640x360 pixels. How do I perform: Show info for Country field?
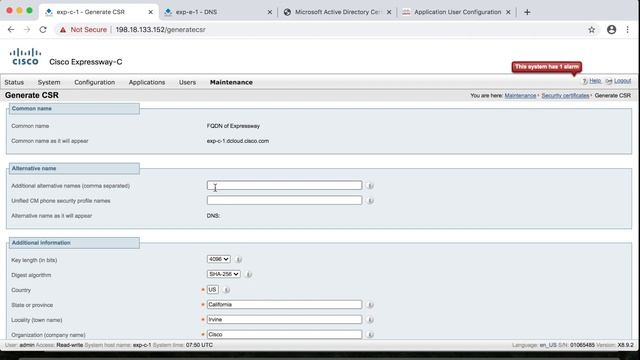click(227, 290)
